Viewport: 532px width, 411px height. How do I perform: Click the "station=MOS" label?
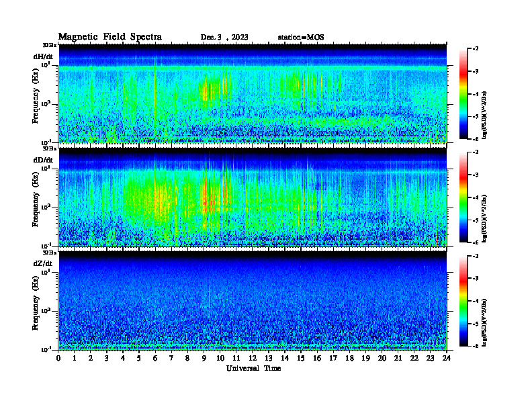301,38
